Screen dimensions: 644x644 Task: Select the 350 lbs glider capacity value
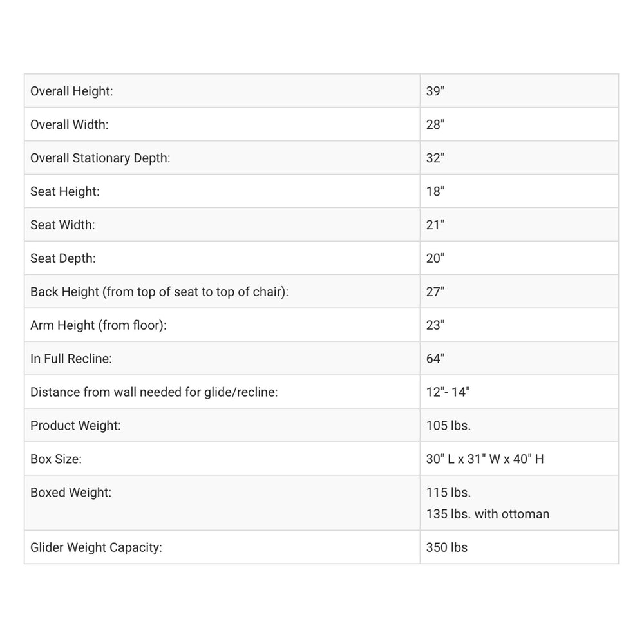tap(447, 548)
